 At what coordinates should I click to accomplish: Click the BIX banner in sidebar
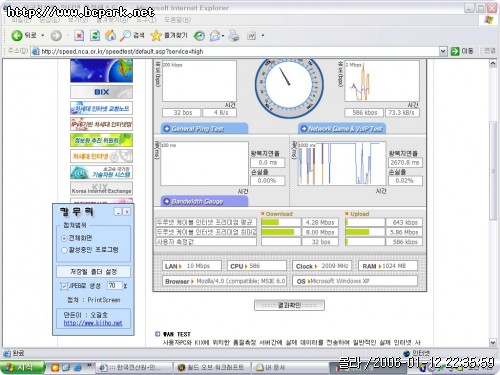(x=101, y=92)
